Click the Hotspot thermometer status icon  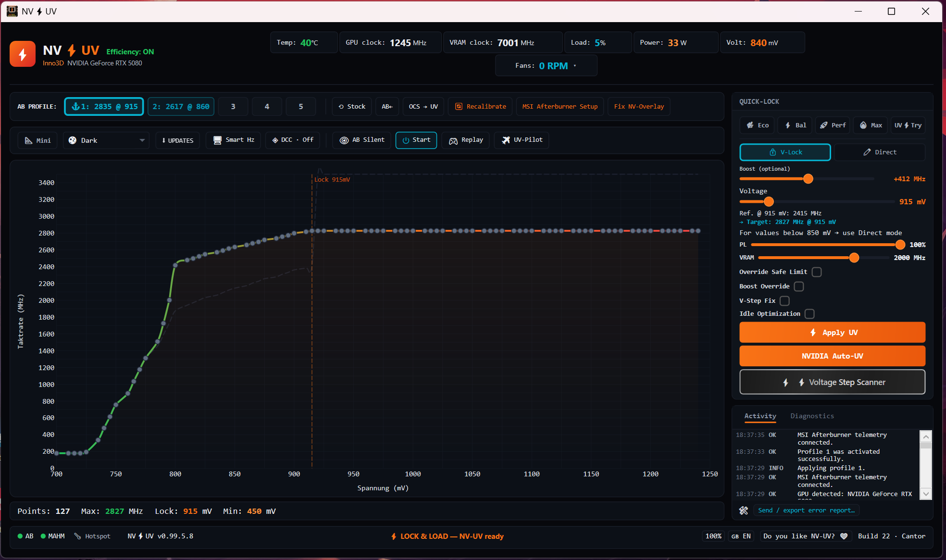[x=77, y=536]
